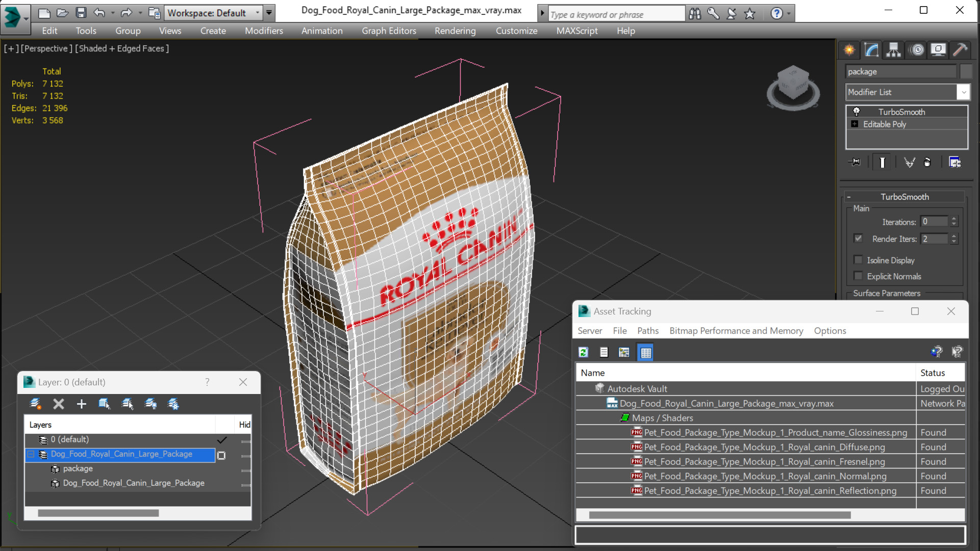
Task: Open file with the folder icon
Action: point(62,13)
